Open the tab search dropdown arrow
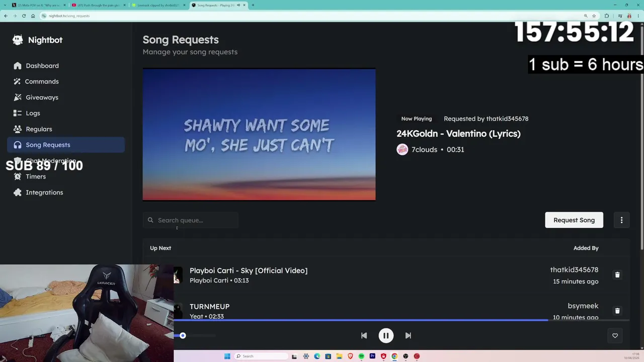The height and width of the screenshot is (362, 644). (x=6, y=5)
